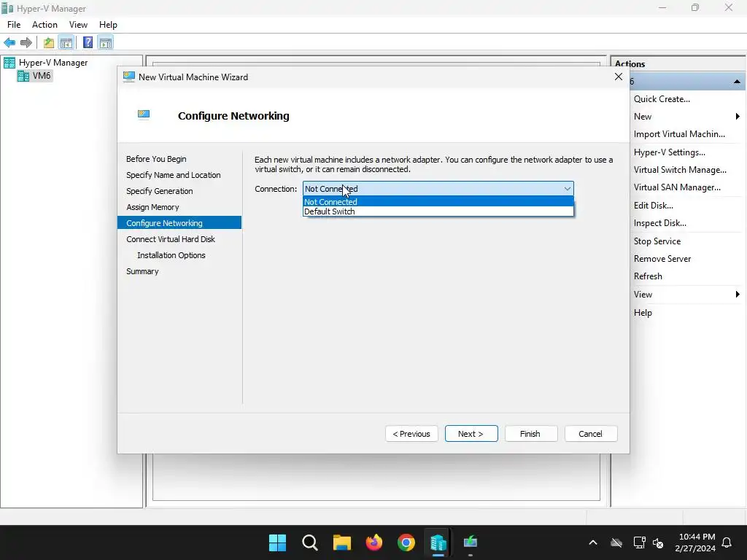Open the File menu

pyautogui.click(x=14, y=25)
